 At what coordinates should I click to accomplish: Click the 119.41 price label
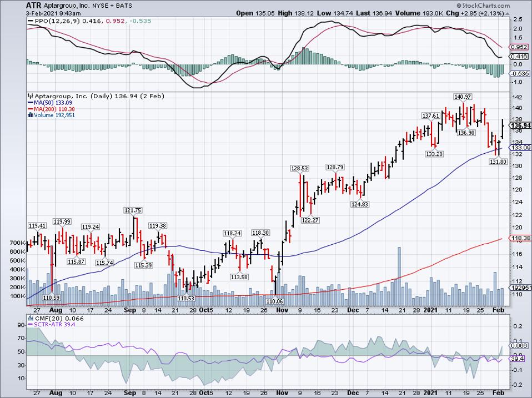[x=37, y=225]
